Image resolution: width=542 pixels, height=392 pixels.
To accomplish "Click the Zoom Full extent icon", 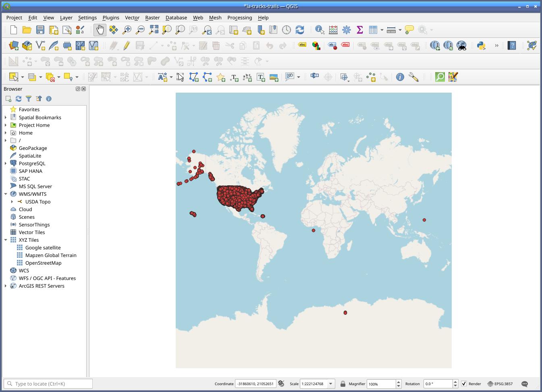I will click(154, 30).
